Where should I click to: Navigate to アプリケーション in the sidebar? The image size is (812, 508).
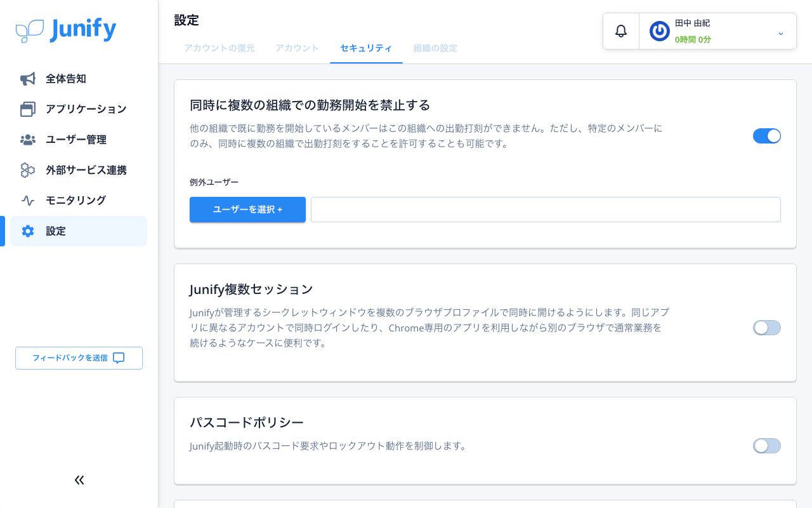click(x=79, y=109)
